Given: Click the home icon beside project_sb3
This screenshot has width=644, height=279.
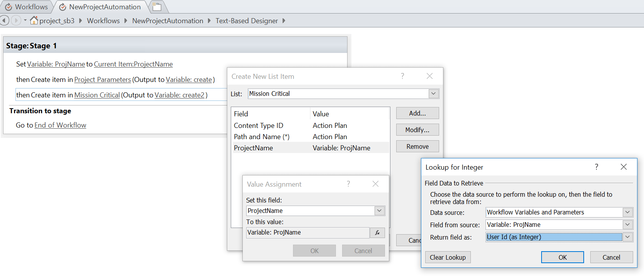Looking at the screenshot, I should [x=34, y=20].
